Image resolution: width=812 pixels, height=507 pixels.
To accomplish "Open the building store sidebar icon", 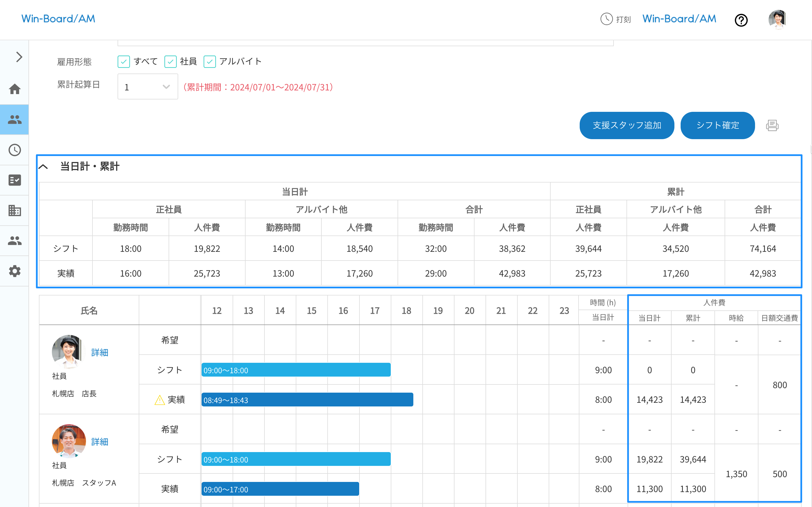I will [x=14, y=211].
